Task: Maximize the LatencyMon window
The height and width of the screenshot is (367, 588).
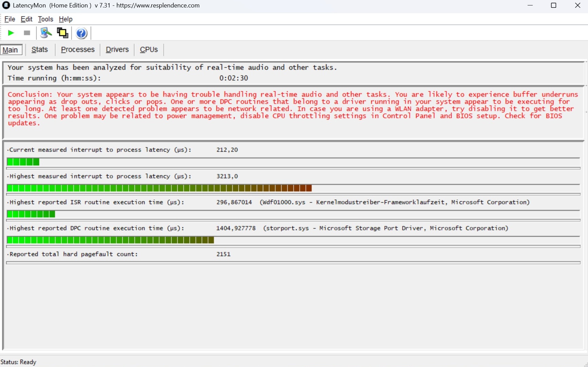Action: (553, 5)
